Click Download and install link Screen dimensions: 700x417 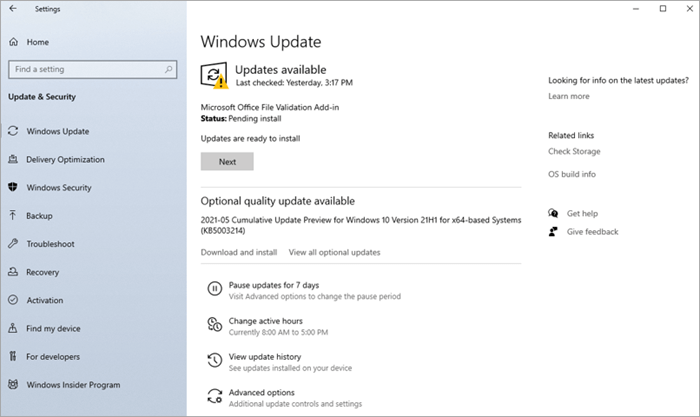239,252
